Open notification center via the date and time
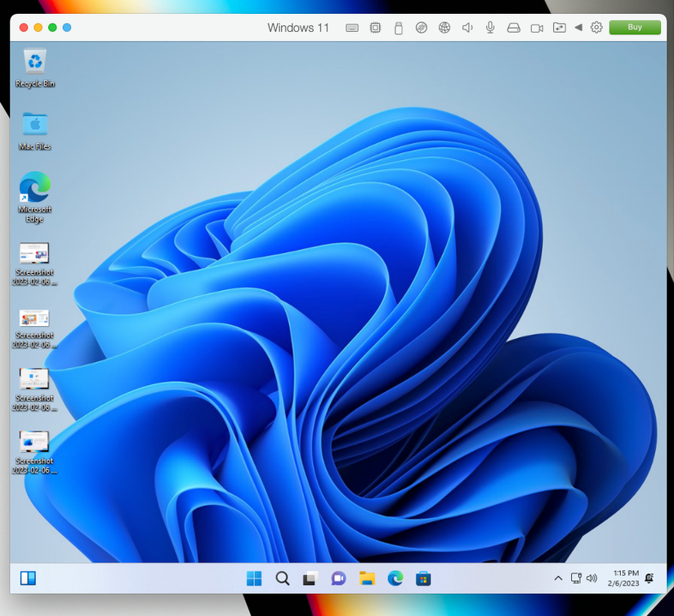674x616 pixels. click(x=626, y=578)
